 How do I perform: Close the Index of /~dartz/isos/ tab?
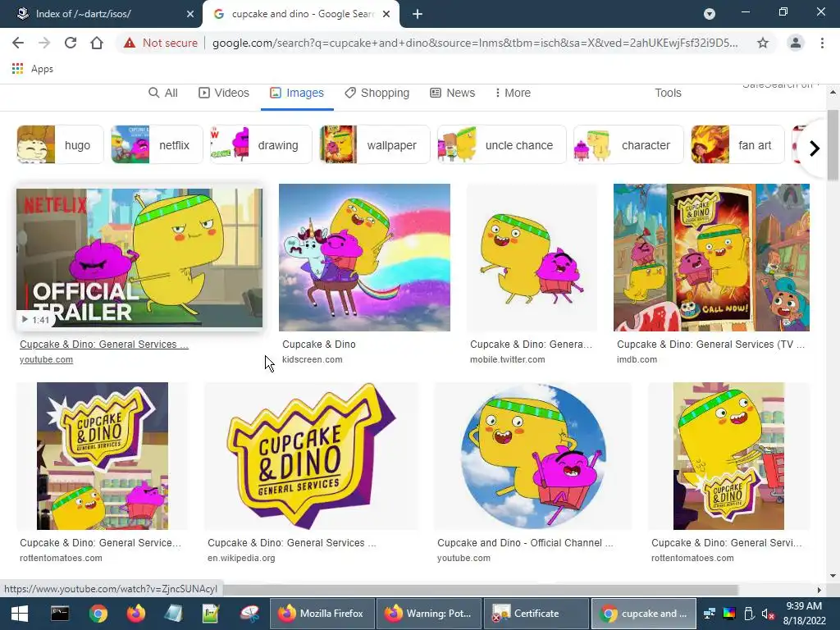pyautogui.click(x=189, y=14)
